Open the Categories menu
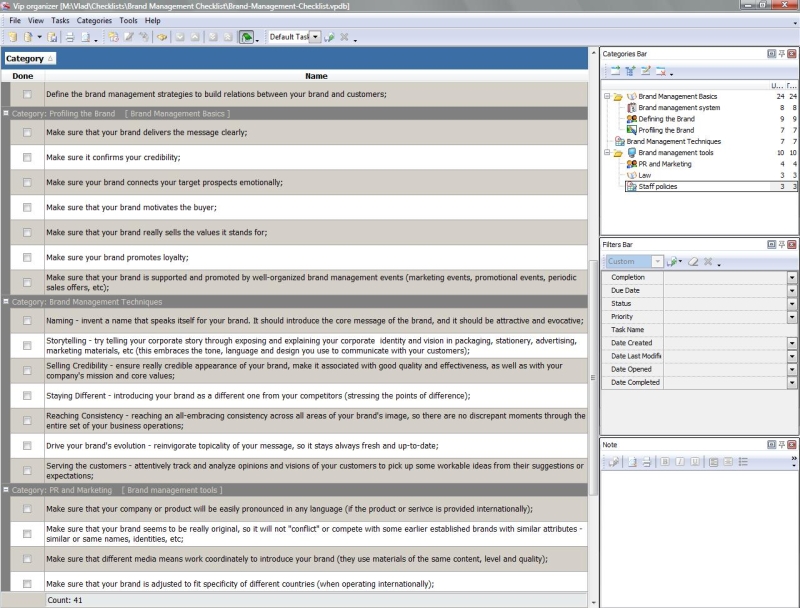800x608 pixels. coord(94,20)
